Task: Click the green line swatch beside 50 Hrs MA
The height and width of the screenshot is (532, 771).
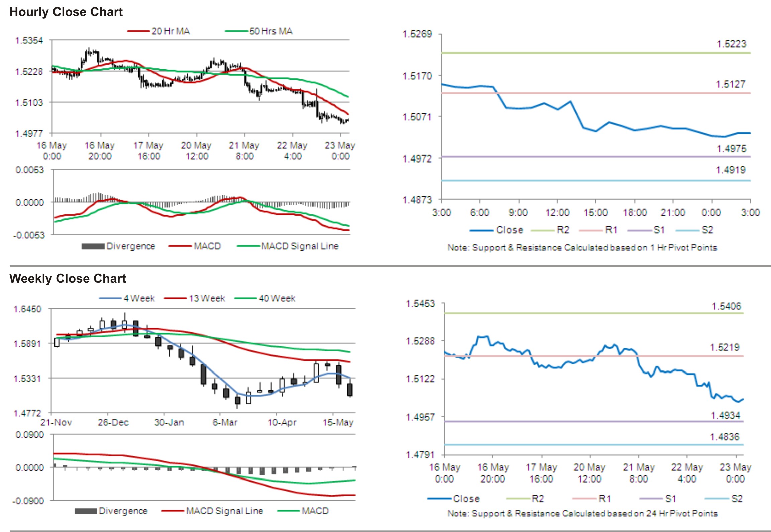Action: [237, 31]
